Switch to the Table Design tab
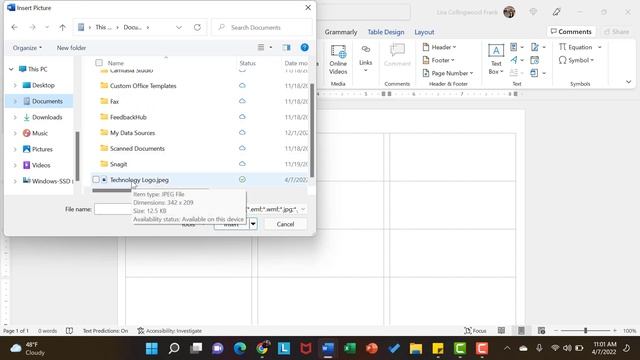The width and height of the screenshot is (640, 360). (386, 32)
